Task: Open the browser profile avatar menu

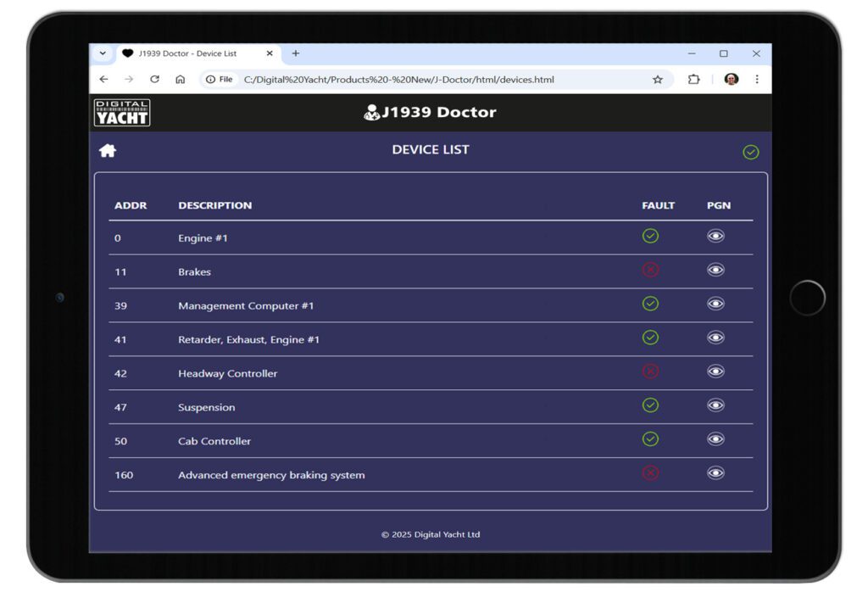Action: 732,80
